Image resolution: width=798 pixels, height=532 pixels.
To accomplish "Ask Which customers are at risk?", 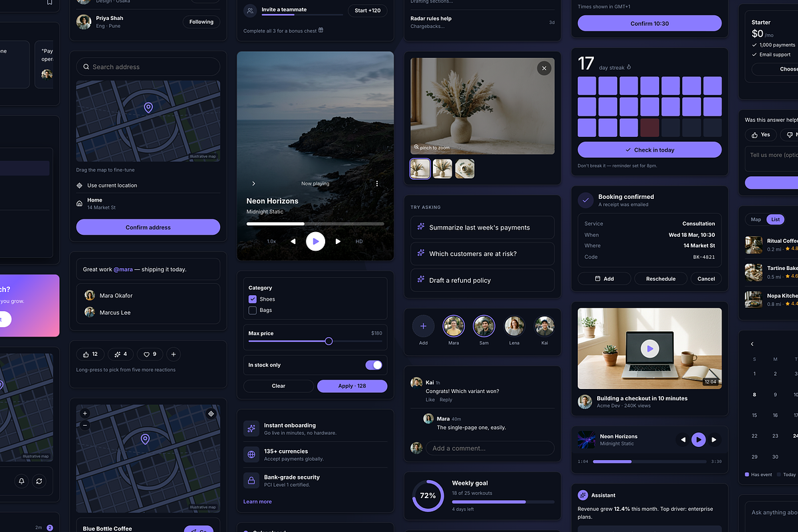I will pyautogui.click(x=482, y=254).
